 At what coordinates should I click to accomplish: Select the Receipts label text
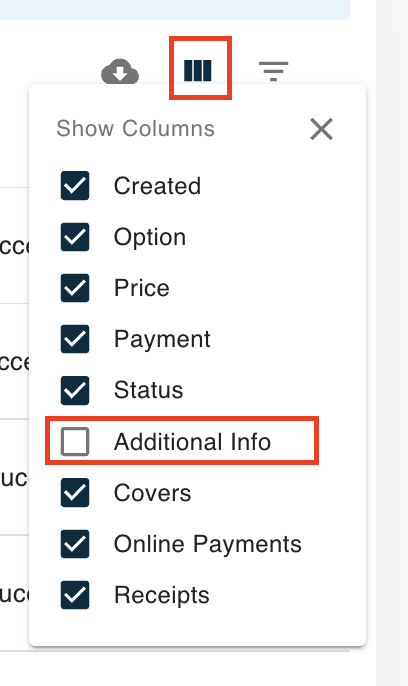(162, 595)
